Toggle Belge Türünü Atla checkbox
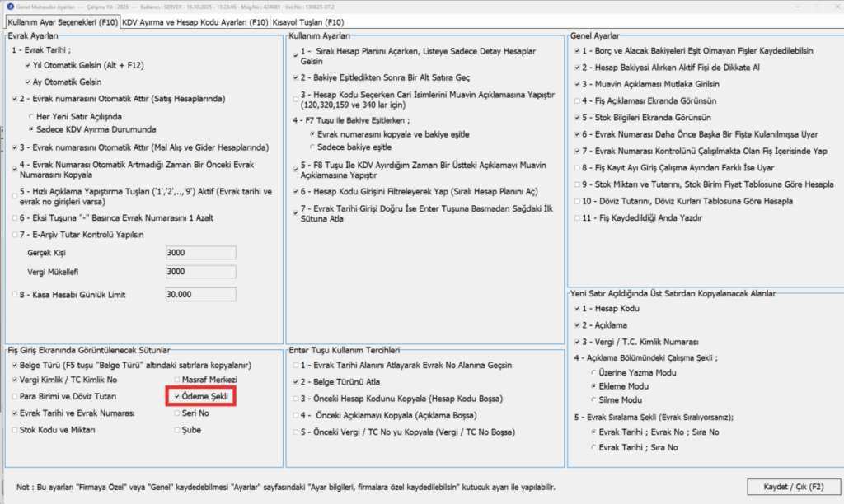Viewport: 844px width, 504px height. tap(296, 381)
